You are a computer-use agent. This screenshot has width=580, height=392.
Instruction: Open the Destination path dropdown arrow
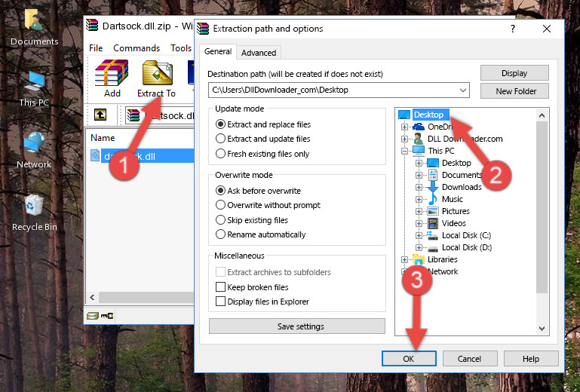coord(463,90)
